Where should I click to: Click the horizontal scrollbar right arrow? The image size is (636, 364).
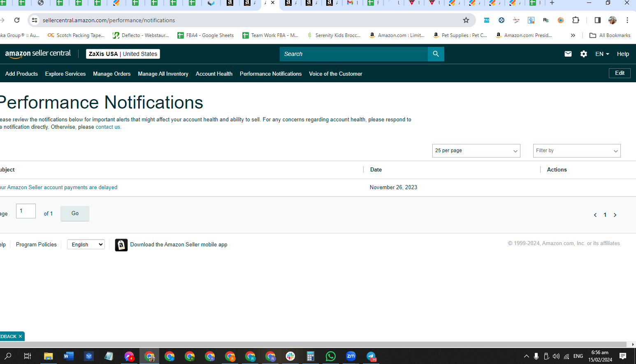point(633,344)
